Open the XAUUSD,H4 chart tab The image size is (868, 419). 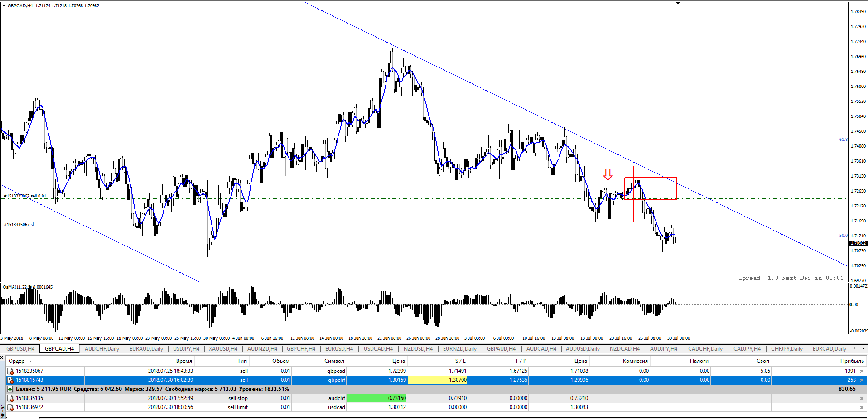pos(223,349)
